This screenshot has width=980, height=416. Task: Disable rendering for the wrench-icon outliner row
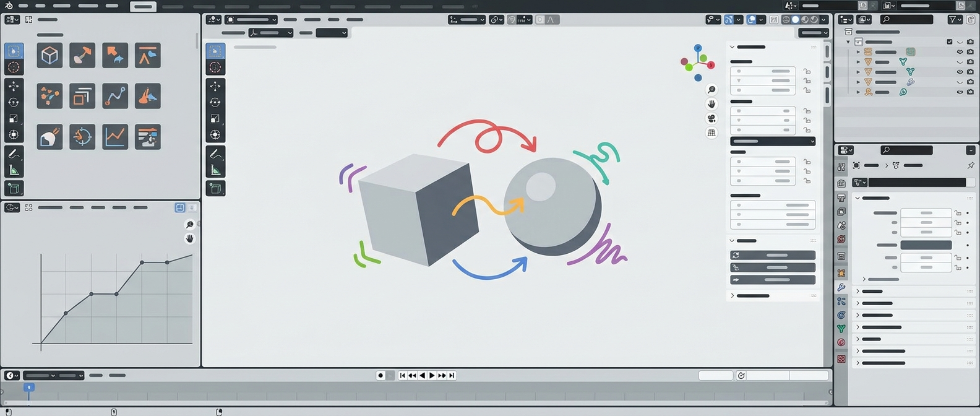coord(970,82)
